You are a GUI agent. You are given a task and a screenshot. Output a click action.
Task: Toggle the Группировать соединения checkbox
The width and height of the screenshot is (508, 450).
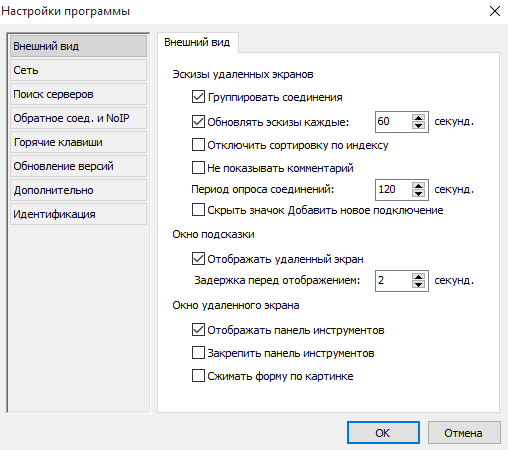point(198,97)
